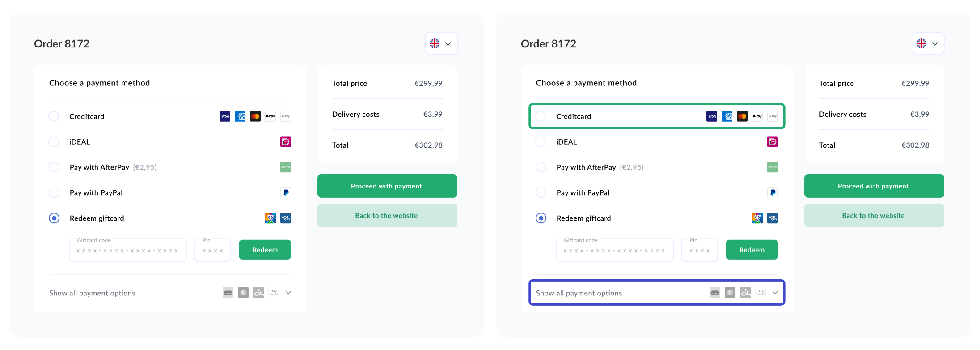The image size is (980, 350).
Task: Click Back to the website in the second order panel
Action: tap(874, 216)
